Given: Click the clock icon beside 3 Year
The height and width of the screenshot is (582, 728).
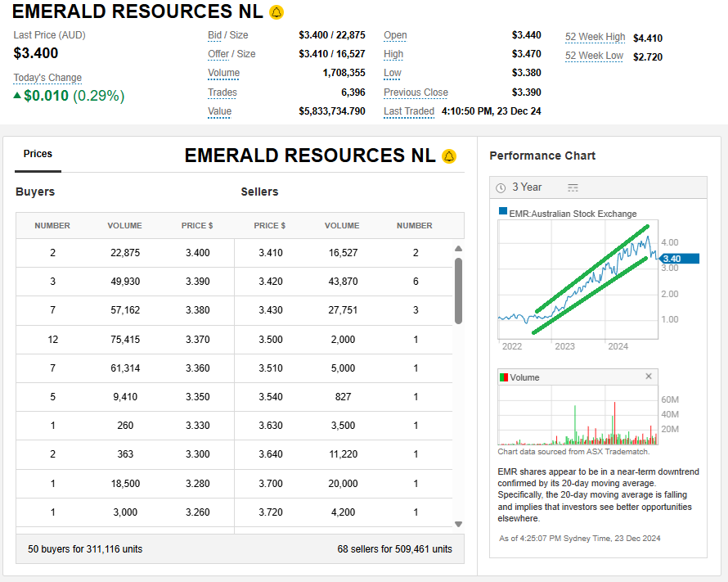Looking at the screenshot, I should [501, 187].
